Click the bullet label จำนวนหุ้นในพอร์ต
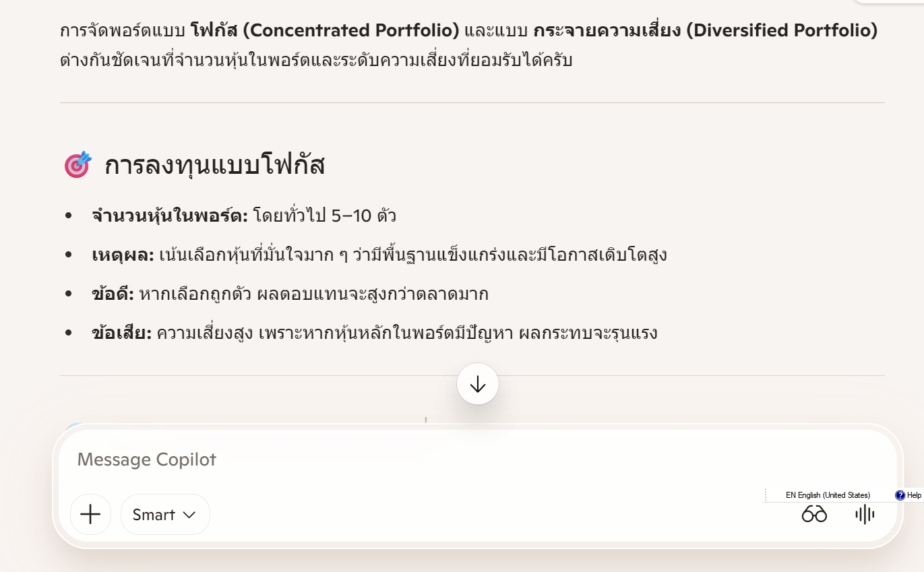Image resolution: width=924 pixels, height=572 pixels. pyautogui.click(x=170, y=216)
